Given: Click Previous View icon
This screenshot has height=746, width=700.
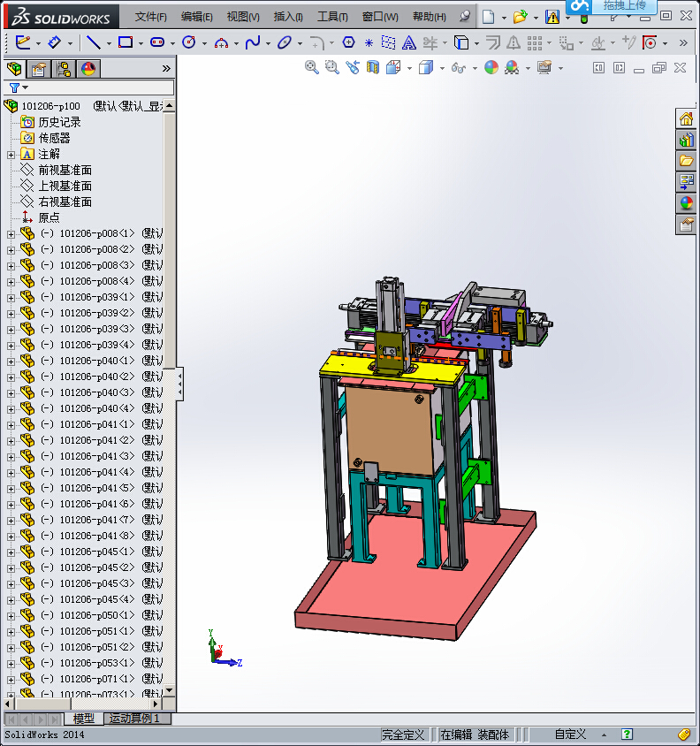Looking at the screenshot, I should pos(353,67).
